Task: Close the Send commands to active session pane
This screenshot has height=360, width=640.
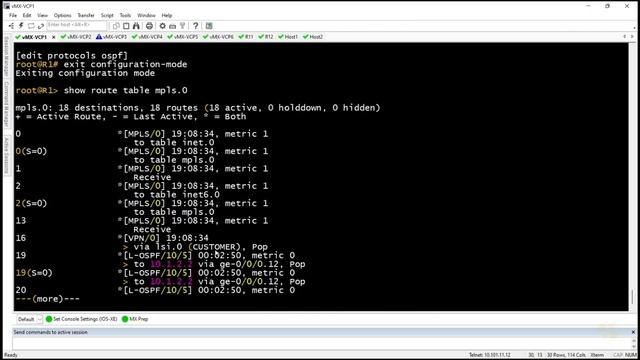Action: tap(633, 332)
